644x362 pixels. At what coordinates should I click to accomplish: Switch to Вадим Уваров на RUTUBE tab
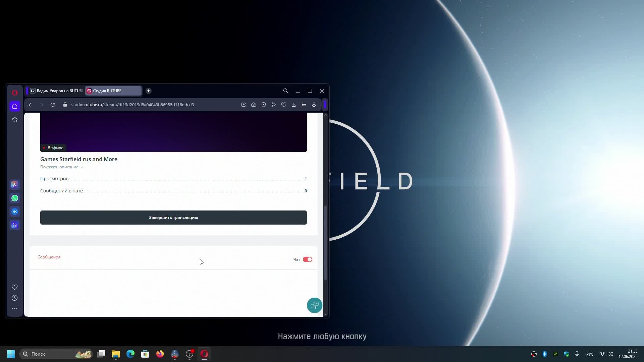pyautogui.click(x=56, y=91)
